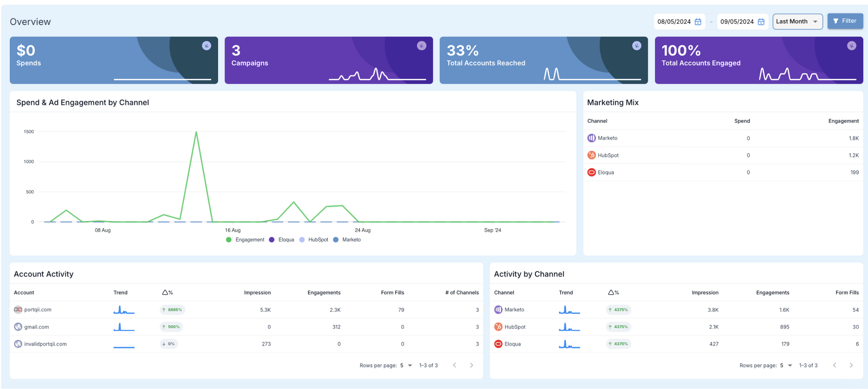Screen dimensions: 868x389
Task: Click 895 engagements value for HubSpot
Action: point(784,327)
